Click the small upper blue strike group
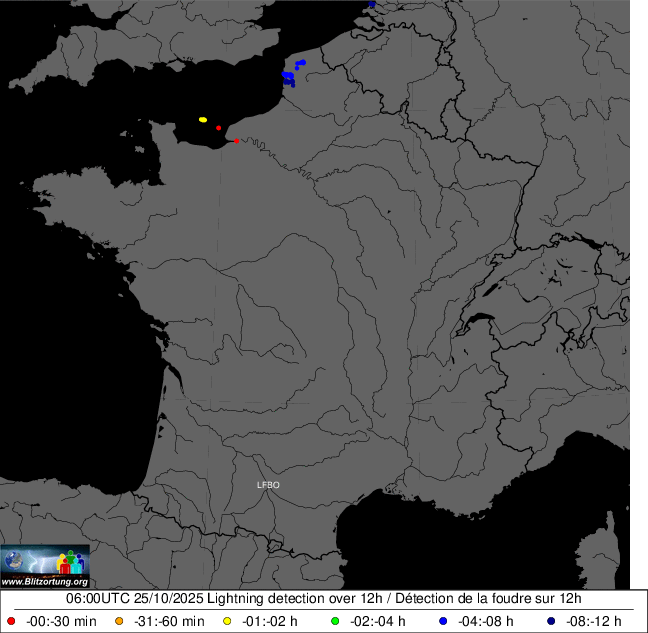 300,63
